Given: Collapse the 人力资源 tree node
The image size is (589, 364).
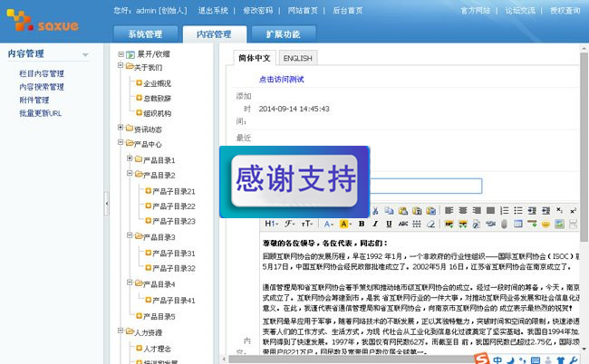Looking at the screenshot, I should [x=121, y=330].
